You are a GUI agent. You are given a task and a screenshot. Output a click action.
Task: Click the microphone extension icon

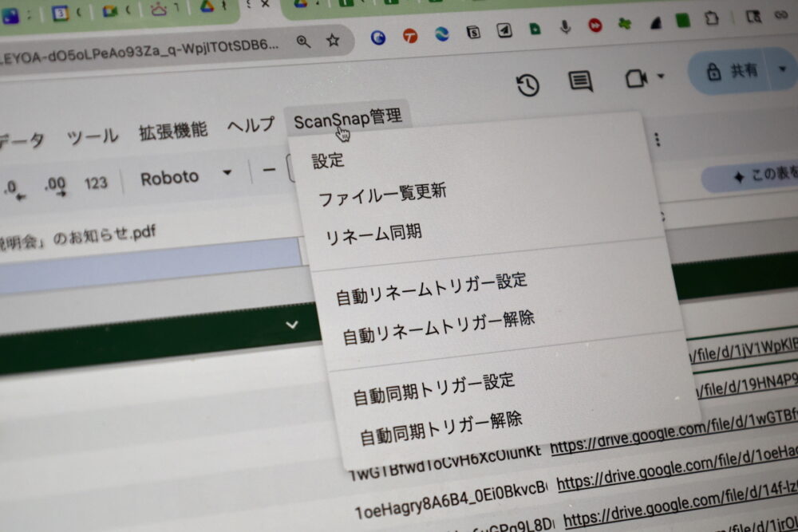pyautogui.click(x=565, y=27)
